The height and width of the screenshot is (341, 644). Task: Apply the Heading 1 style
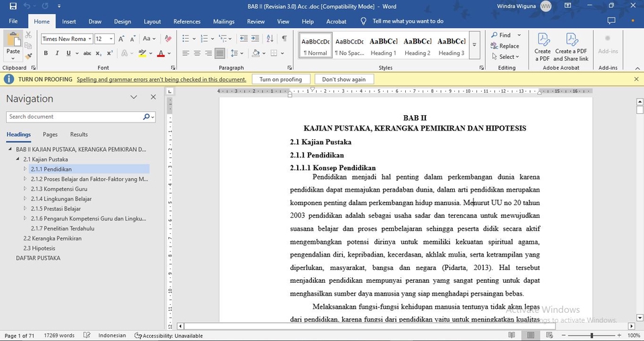[383, 45]
